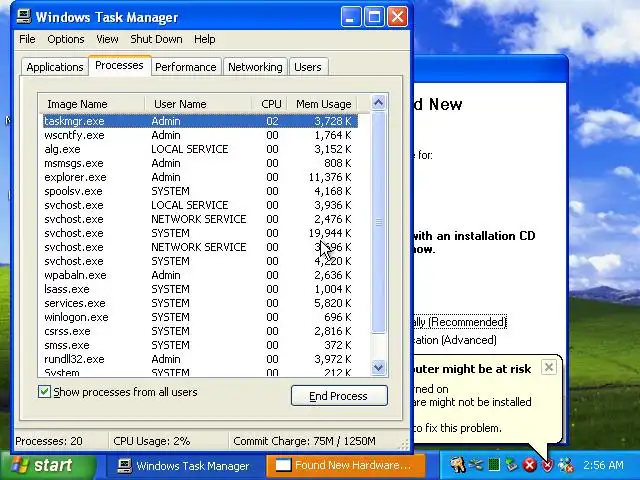Viewport: 640px width, 480px height.
Task: Select the wpabaln.exe process
Action: (200, 275)
